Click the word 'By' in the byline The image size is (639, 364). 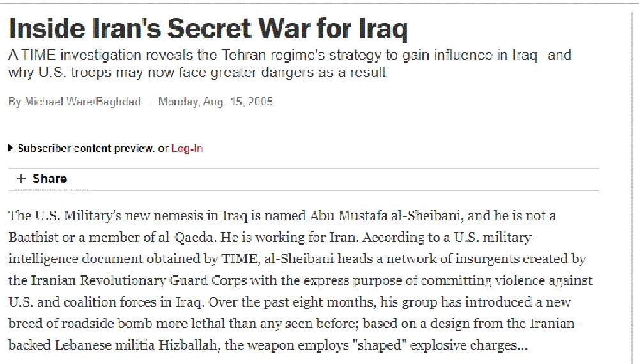point(14,102)
